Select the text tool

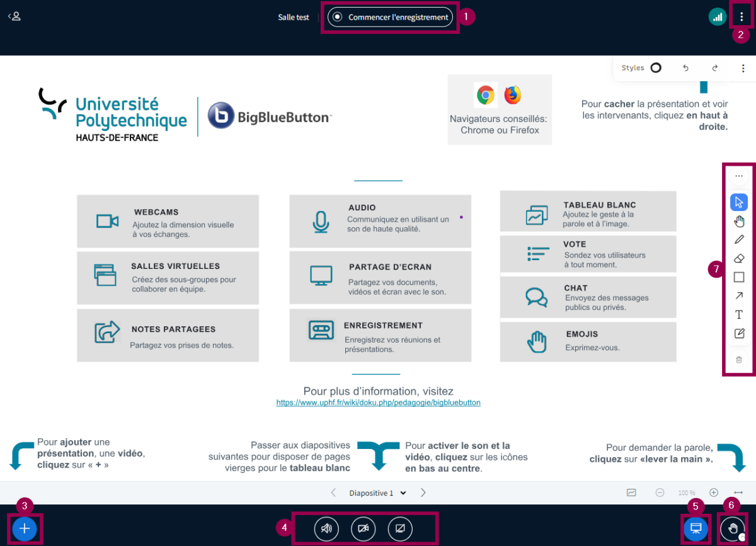pyautogui.click(x=739, y=315)
